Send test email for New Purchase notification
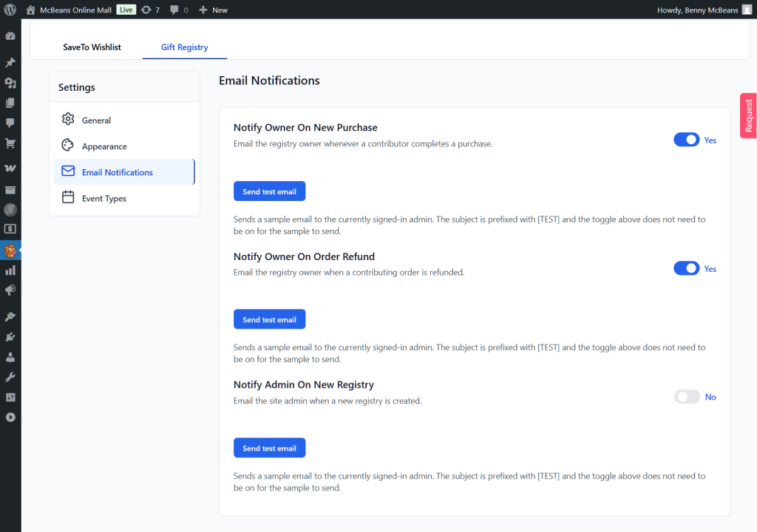The width and height of the screenshot is (757, 532). (x=269, y=191)
